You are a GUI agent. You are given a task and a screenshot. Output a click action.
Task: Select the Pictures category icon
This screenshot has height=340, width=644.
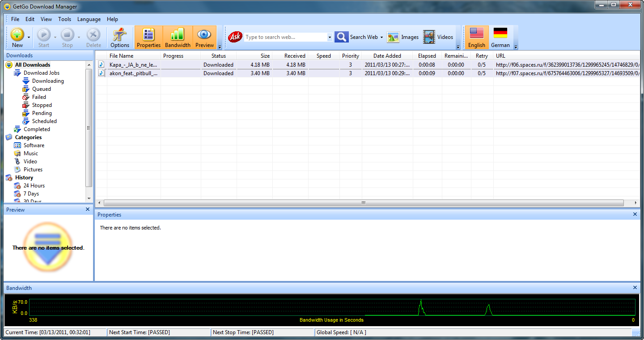pos(17,170)
